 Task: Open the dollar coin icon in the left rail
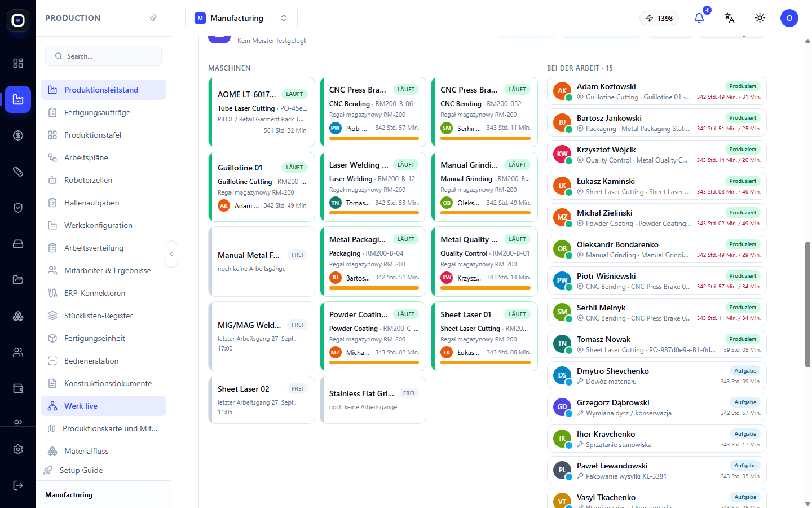click(x=18, y=135)
